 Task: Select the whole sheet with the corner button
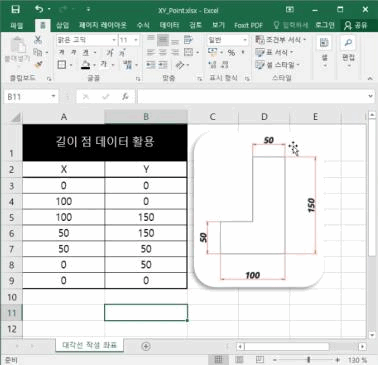pyautogui.click(x=13, y=117)
